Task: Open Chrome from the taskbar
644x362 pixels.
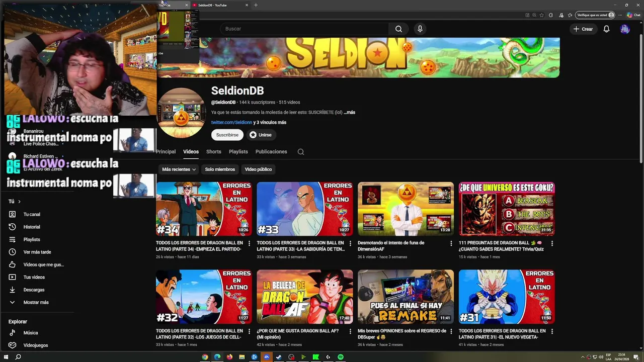Action: click(205, 357)
